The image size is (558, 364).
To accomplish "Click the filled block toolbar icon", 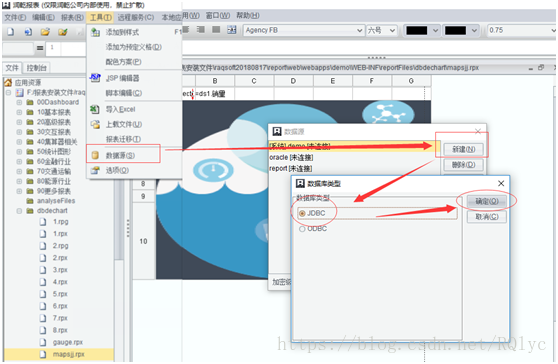I will point(216,30).
